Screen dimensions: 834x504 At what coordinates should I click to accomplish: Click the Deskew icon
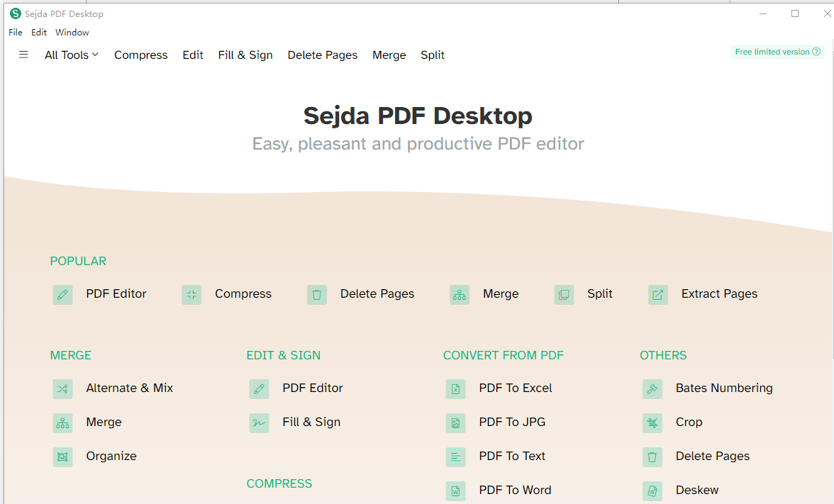coord(652,491)
